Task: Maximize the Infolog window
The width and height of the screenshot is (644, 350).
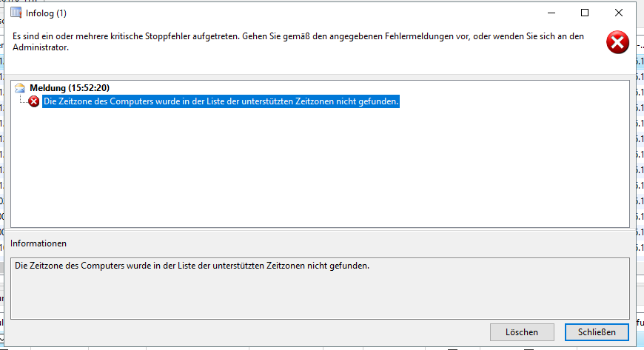Action: (x=585, y=13)
